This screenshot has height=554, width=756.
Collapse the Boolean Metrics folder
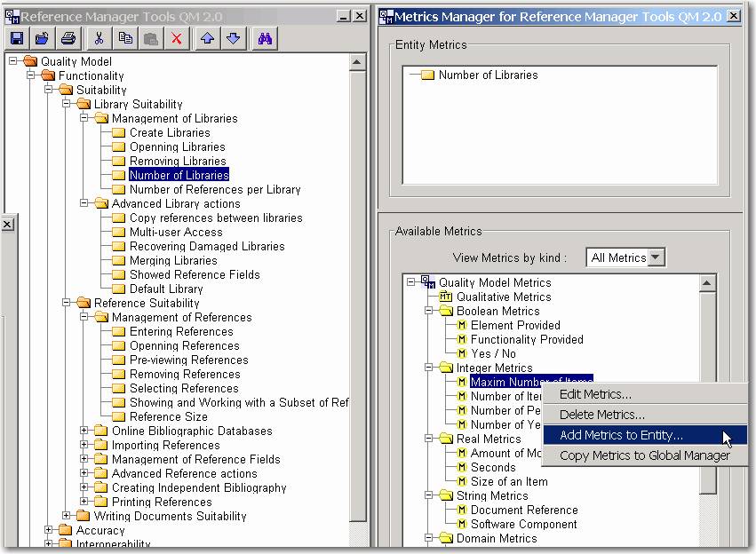pyautogui.click(x=429, y=312)
